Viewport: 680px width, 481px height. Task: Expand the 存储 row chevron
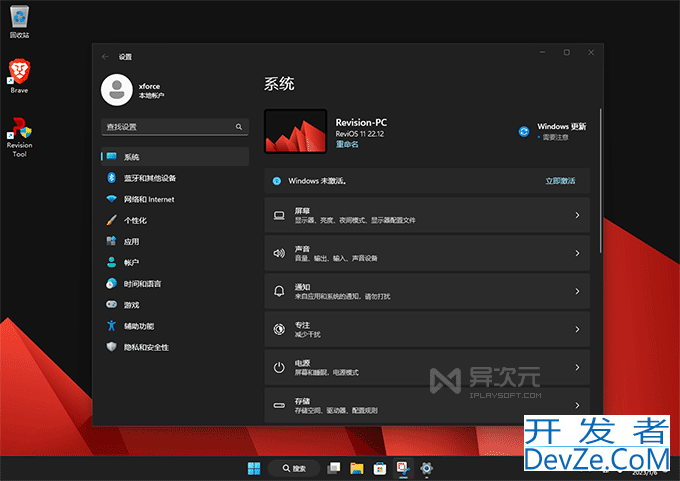577,406
